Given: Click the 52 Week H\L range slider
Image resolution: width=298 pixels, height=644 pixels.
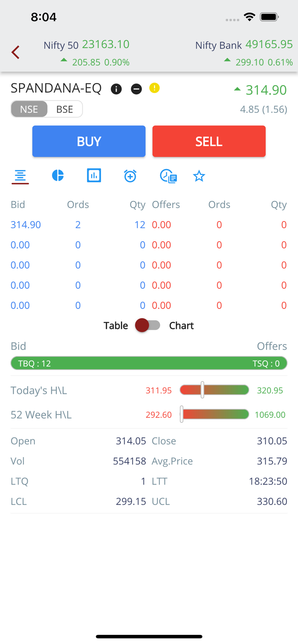Looking at the screenshot, I should [x=214, y=415].
